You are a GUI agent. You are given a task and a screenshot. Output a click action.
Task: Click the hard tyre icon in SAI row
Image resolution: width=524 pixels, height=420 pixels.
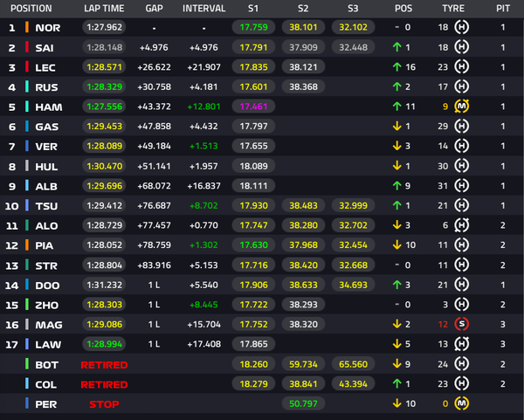(x=461, y=47)
